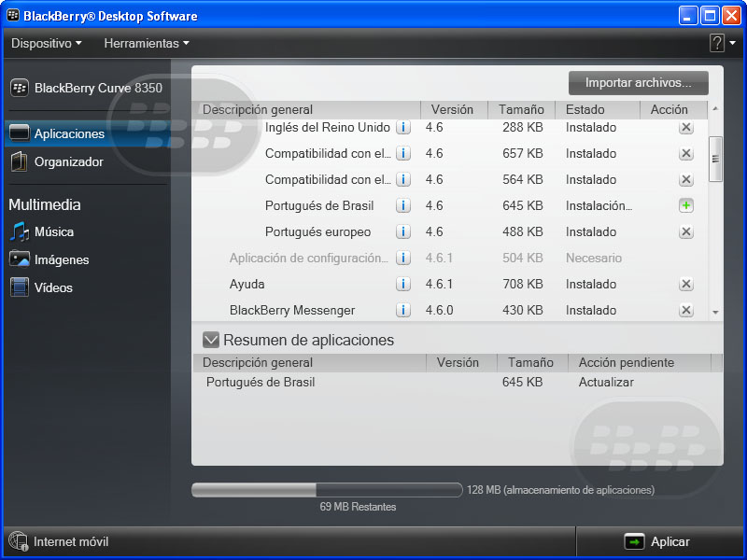This screenshot has width=747, height=560.
Task: Click info icon beside Ayuda
Action: [403, 285]
